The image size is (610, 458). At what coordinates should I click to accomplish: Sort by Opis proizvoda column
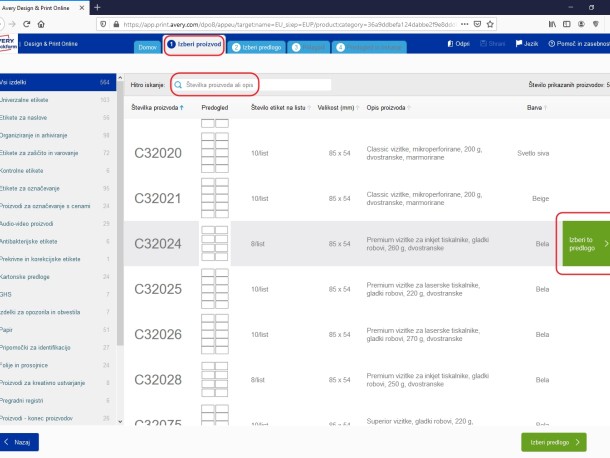pyautogui.click(x=388, y=107)
